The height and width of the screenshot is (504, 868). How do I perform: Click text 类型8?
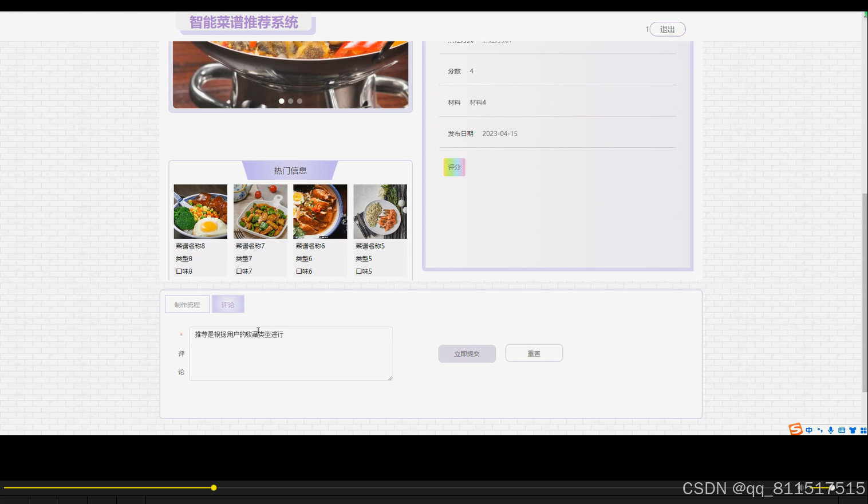point(184,259)
